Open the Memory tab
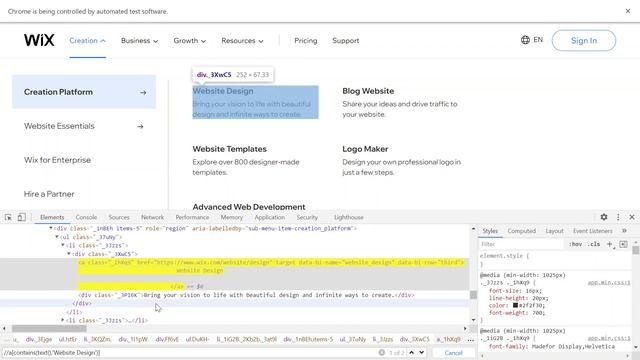This screenshot has height=360, width=640. [231, 217]
